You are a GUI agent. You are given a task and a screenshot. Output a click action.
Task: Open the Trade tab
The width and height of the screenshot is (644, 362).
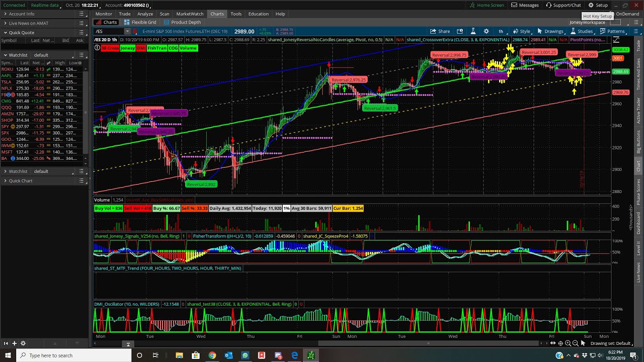[125, 14]
